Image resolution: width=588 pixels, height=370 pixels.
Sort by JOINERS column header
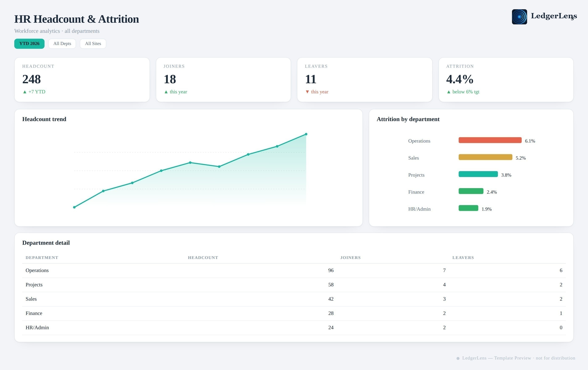coord(350,258)
